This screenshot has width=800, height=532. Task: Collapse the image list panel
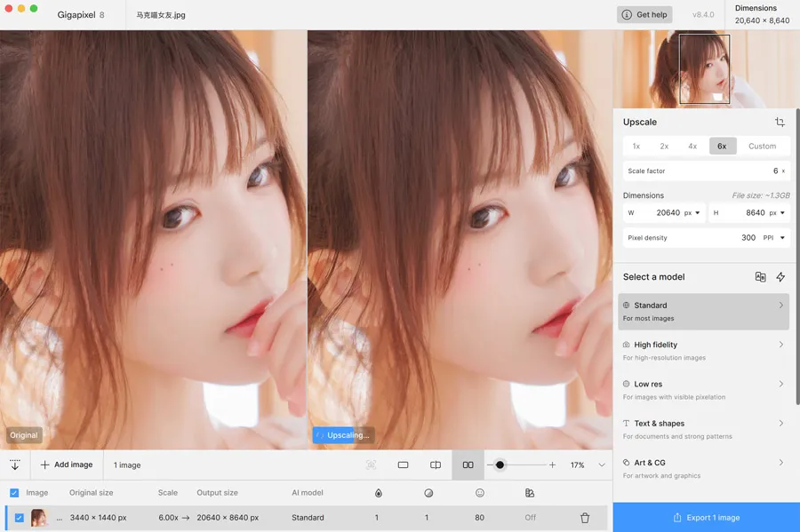[x=15, y=465]
